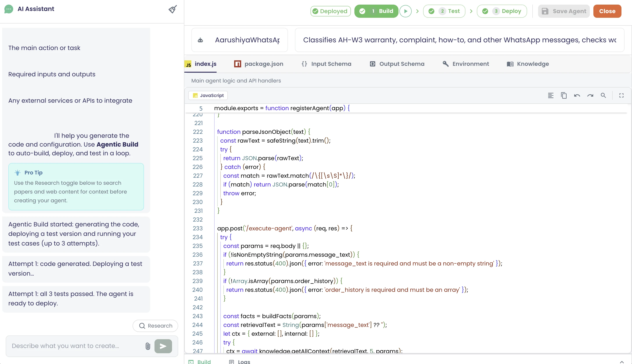Image resolution: width=632 pixels, height=364 pixels.
Task: Click the Save Agent button
Action: click(x=564, y=11)
